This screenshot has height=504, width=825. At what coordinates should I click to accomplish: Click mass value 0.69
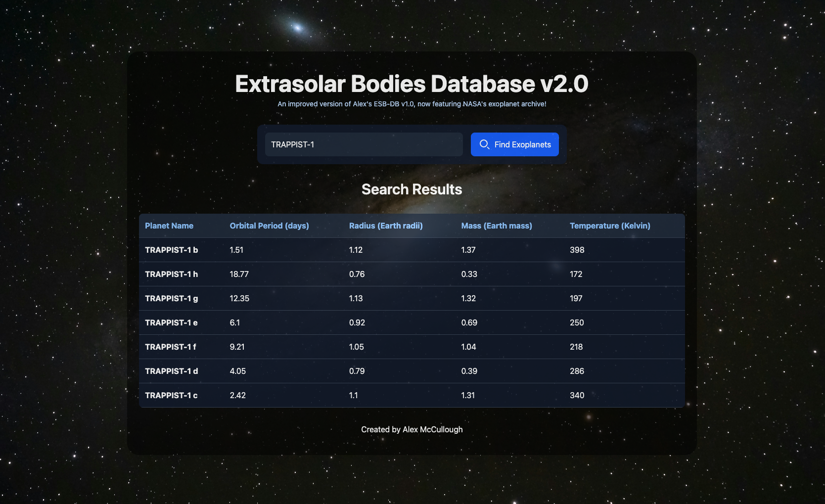[x=469, y=322]
